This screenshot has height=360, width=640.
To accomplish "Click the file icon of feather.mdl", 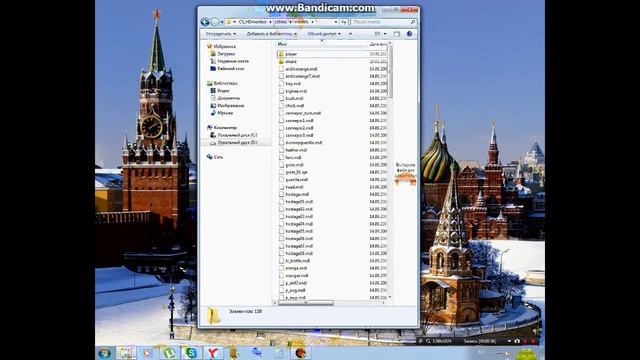I will 281,150.
